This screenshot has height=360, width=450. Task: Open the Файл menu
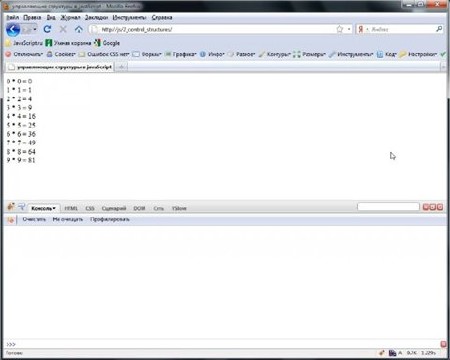point(13,17)
